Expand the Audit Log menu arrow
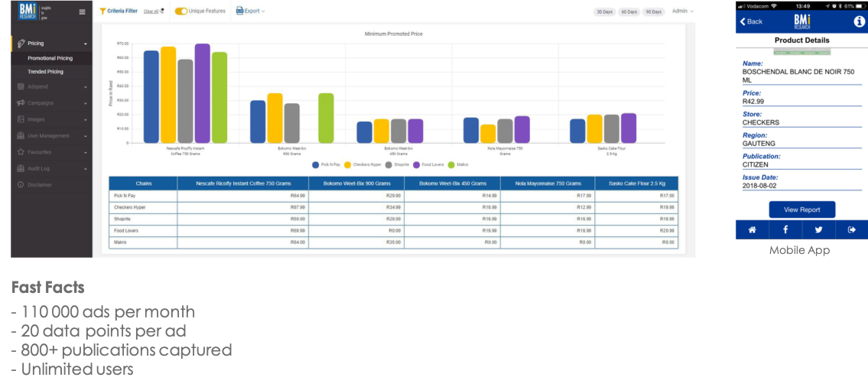 click(85, 169)
